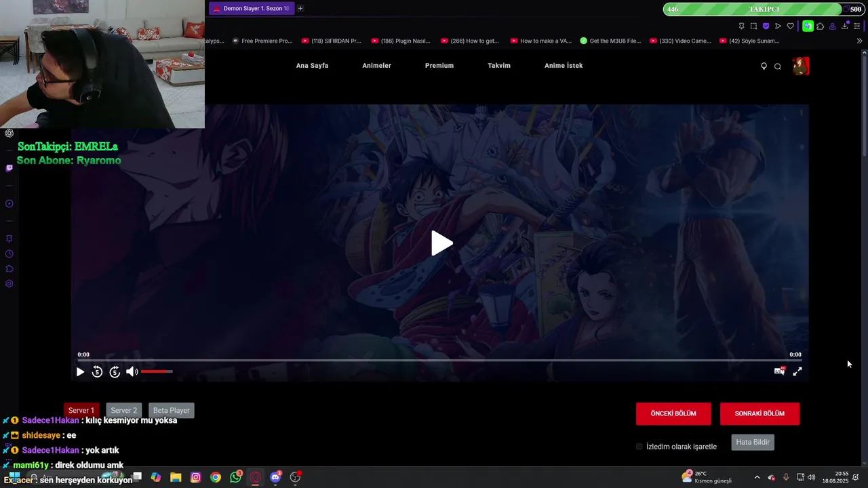Open the Twitch icon in browser sidebar
Screen dimensions: 868x488
pyautogui.click(x=9, y=167)
